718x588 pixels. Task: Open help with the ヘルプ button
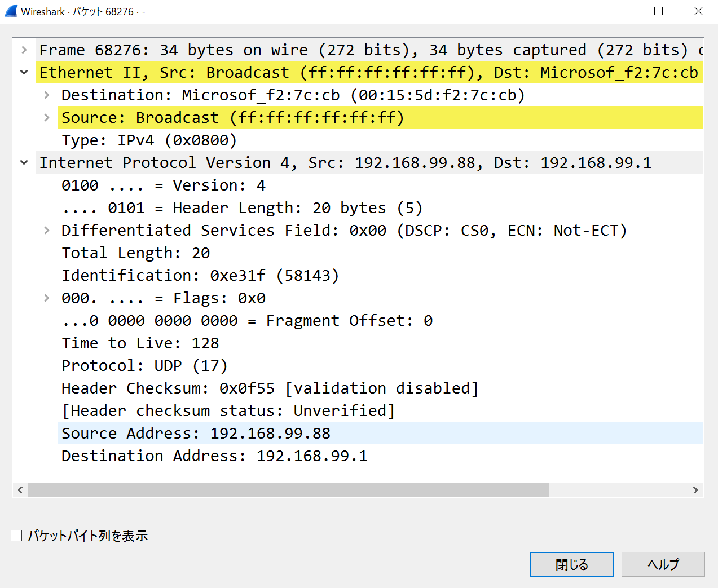(663, 564)
